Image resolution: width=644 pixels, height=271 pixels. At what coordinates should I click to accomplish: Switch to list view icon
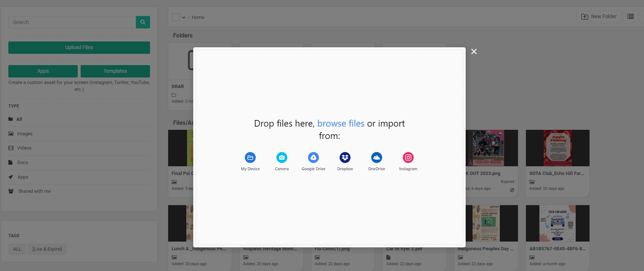pyautogui.click(x=631, y=17)
